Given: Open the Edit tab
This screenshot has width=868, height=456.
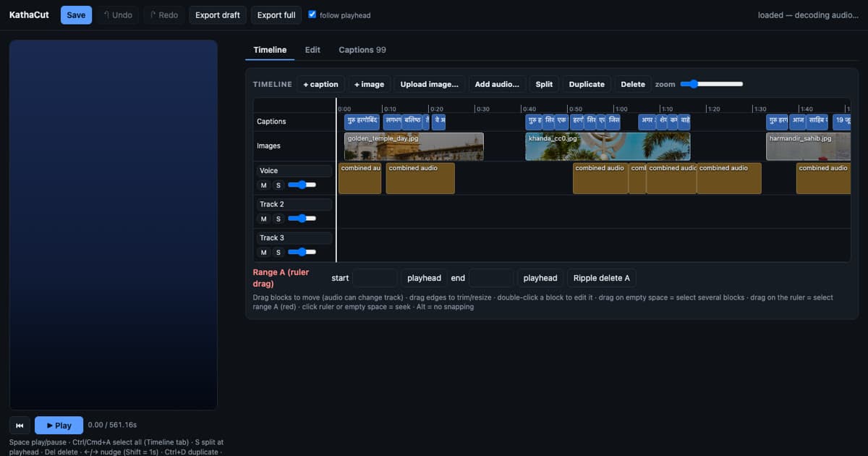Looking at the screenshot, I should pos(312,50).
